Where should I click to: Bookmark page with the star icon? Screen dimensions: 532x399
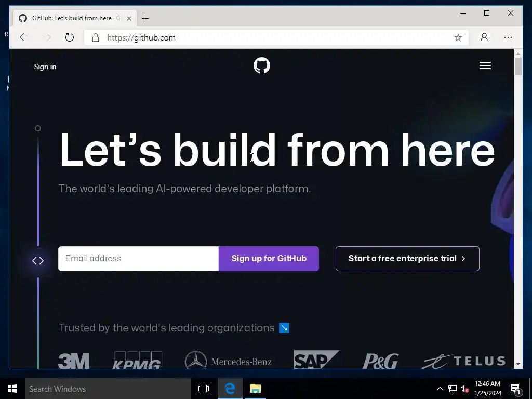tap(458, 37)
